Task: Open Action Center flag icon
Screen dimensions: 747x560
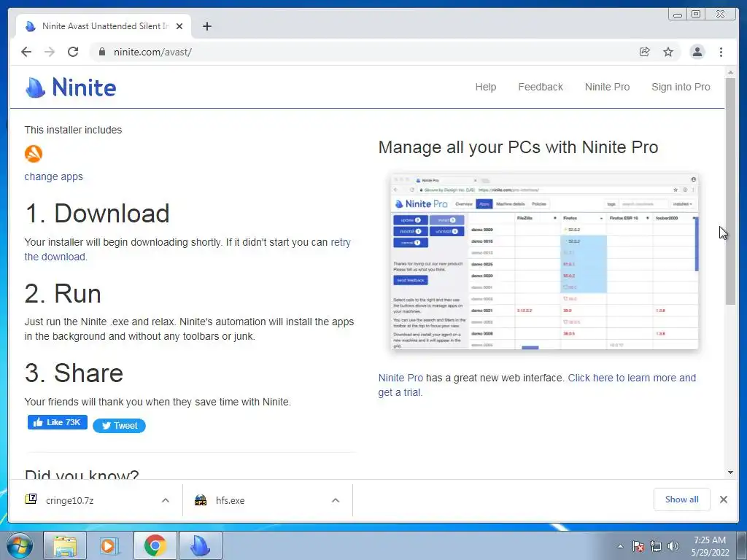Action: [x=638, y=546]
